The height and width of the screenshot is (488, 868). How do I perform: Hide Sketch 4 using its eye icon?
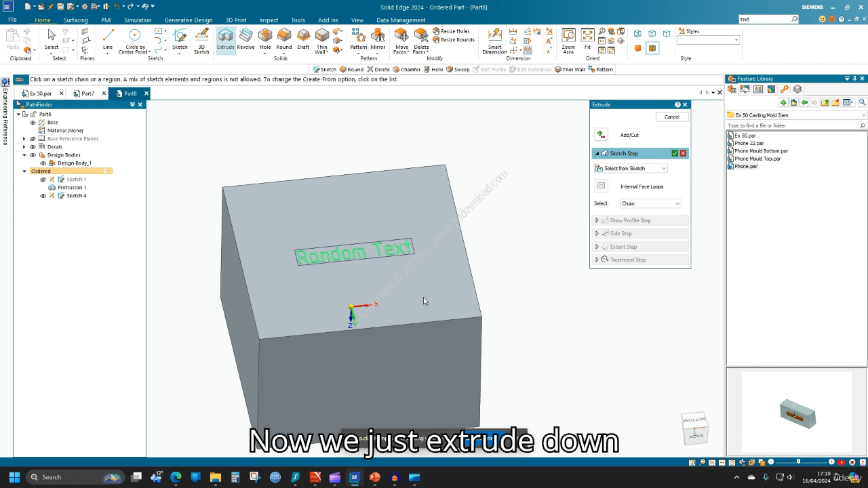43,196
